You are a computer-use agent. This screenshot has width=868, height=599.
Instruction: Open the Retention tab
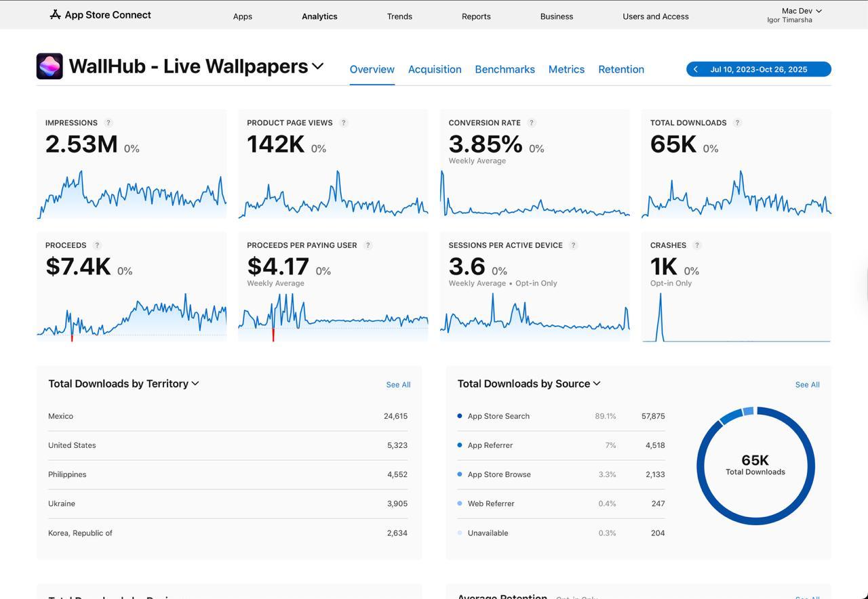(x=621, y=69)
